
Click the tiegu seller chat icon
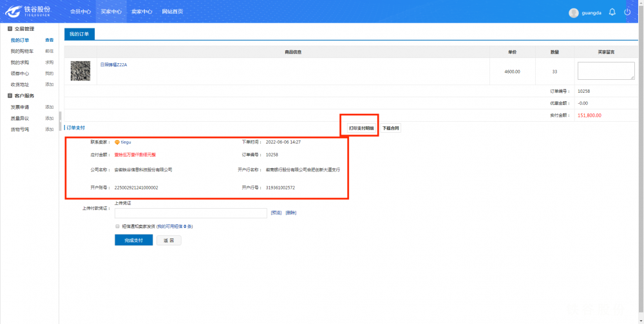[x=117, y=142]
